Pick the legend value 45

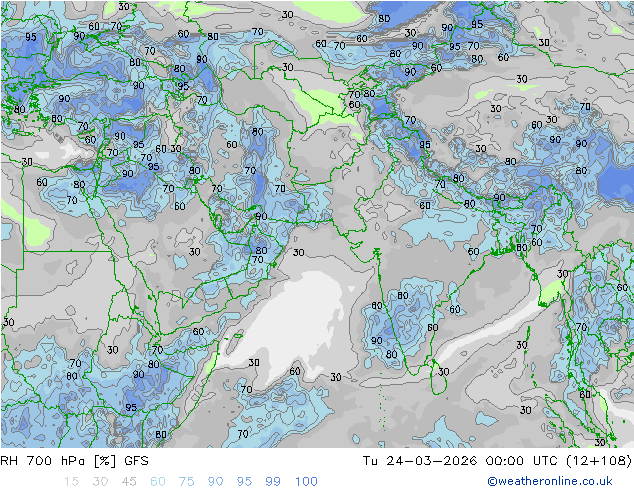coord(129,482)
